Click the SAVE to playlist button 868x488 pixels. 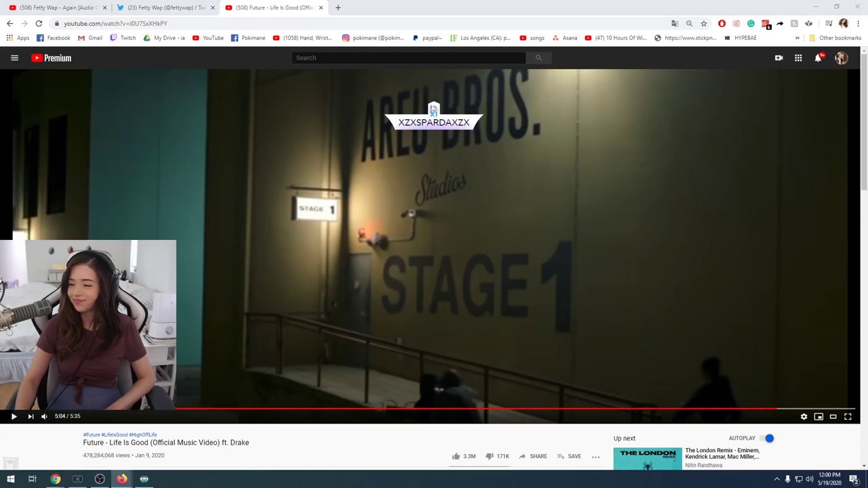[x=569, y=456]
